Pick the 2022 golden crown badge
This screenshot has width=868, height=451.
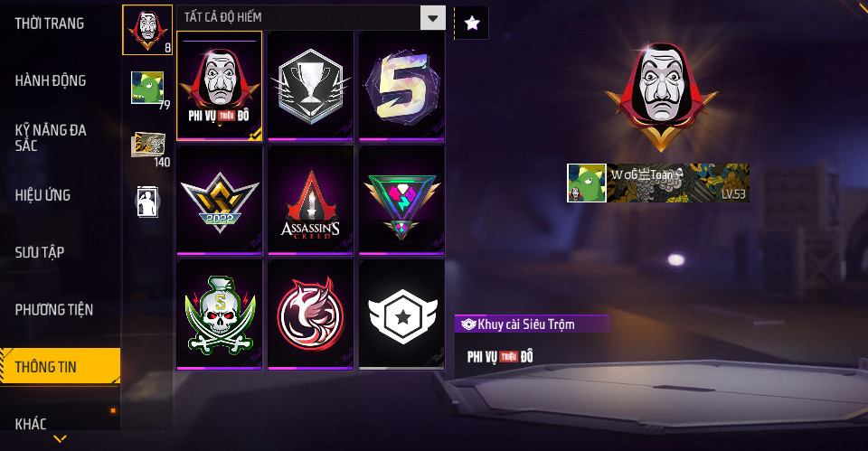coord(219,201)
